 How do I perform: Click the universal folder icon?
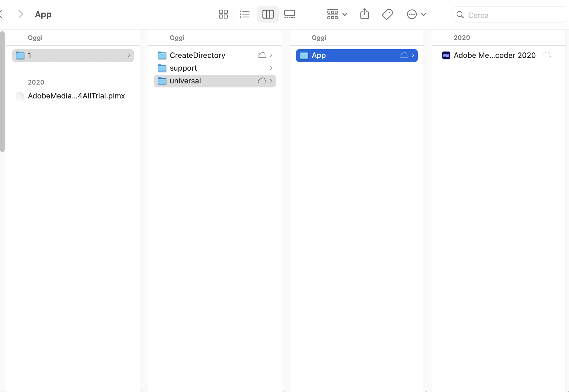click(162, 81)
